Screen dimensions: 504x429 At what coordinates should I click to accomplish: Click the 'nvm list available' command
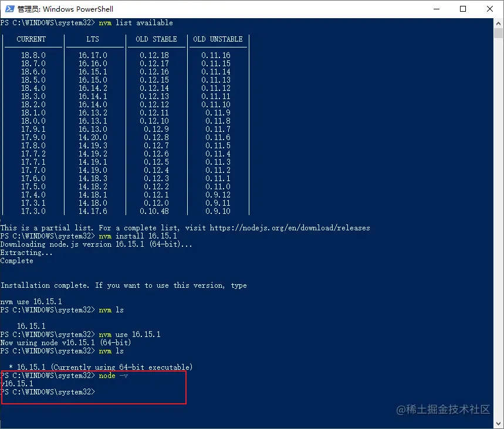pyautogui.click(x=136, y=23)
